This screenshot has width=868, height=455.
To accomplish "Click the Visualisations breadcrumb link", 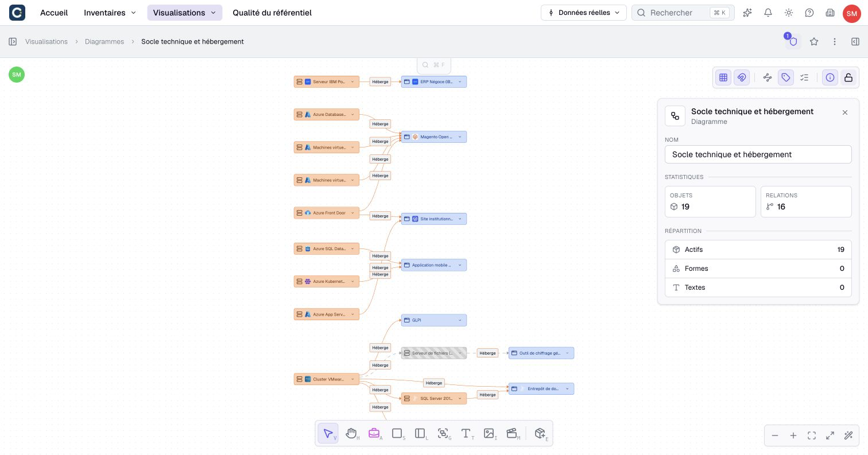I will coord(46,41).
